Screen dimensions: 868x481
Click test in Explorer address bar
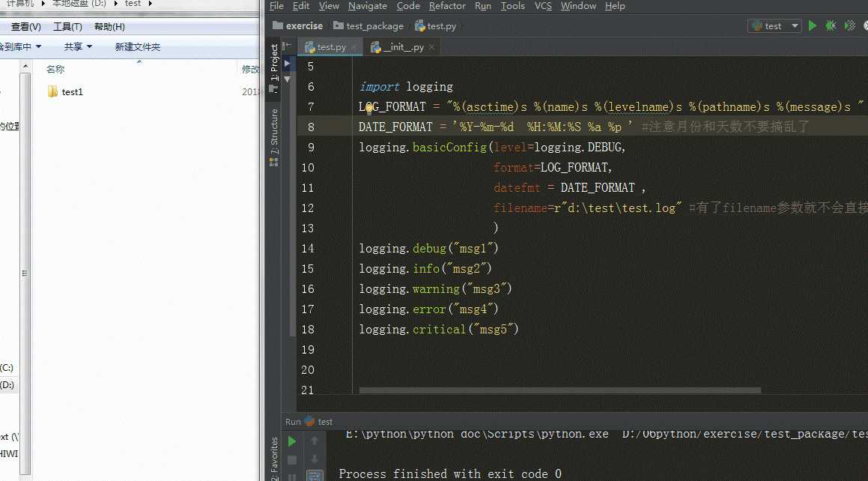point(133,4)
